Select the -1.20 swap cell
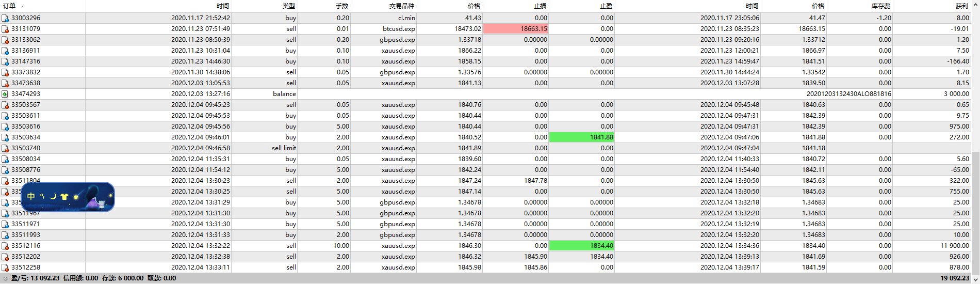980x284 pixels. click(860, 18)
